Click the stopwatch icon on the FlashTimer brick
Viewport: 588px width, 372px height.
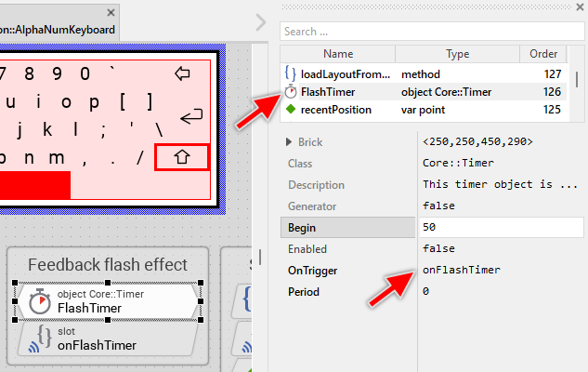pos(38,301)
